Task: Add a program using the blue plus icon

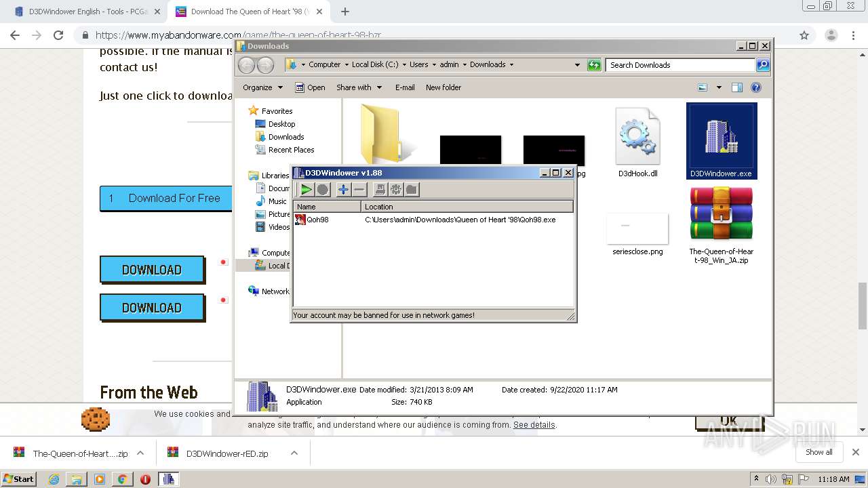Action: pos(343,190)
